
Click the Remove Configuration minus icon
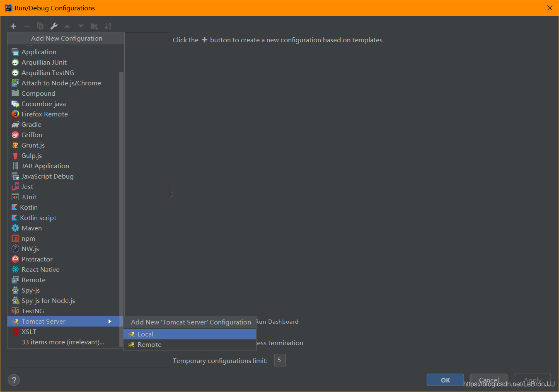point(27,26)
